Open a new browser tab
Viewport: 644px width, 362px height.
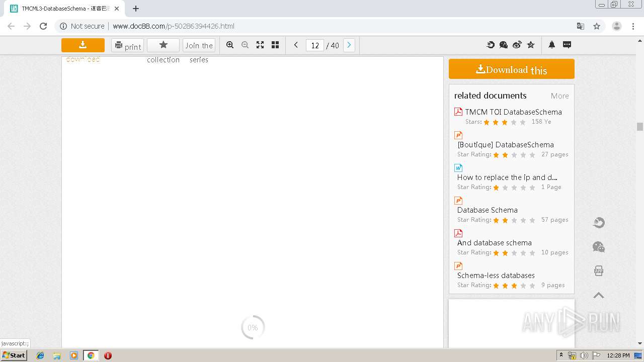click(x=136, y=8)
